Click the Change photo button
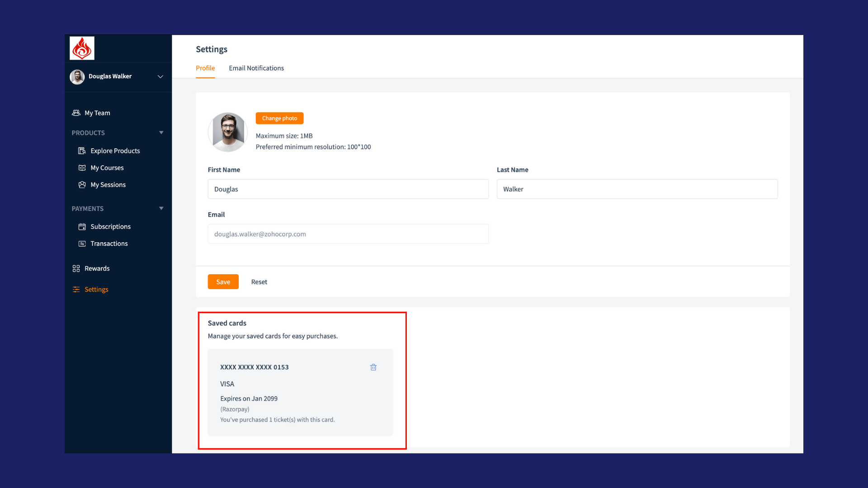868x488 pixels. (279, 118)
